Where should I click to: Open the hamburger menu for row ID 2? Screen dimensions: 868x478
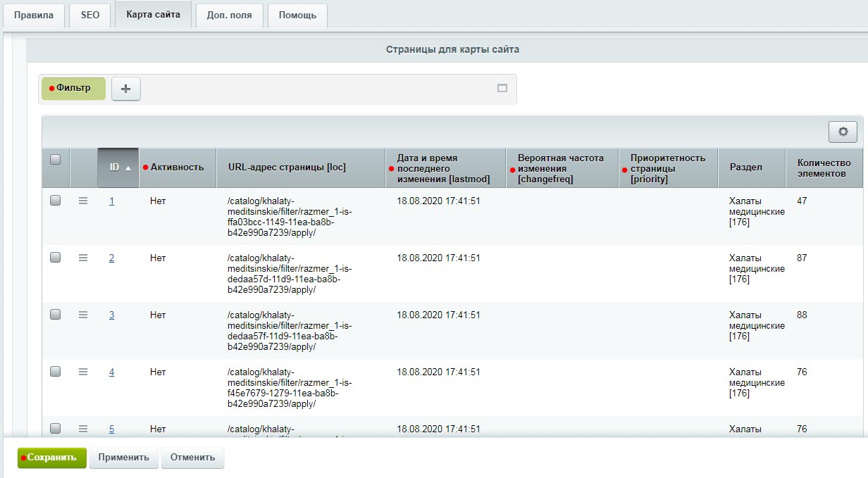coord(83,257)
